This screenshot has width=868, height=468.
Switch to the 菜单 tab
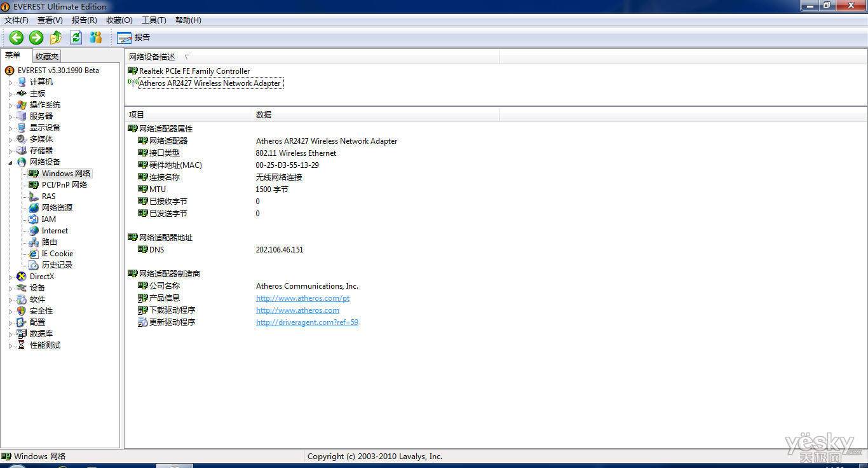pos(13,55)
